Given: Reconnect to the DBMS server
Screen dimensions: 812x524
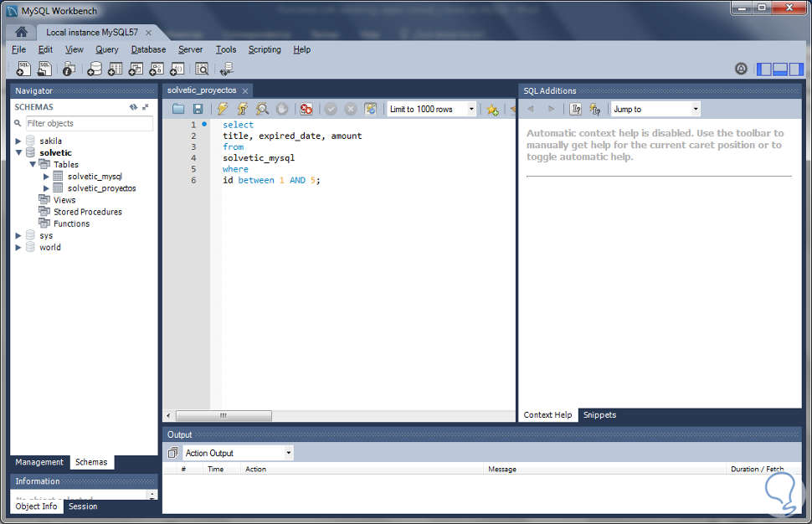Looking at the screenshot, I should [226, 69].
